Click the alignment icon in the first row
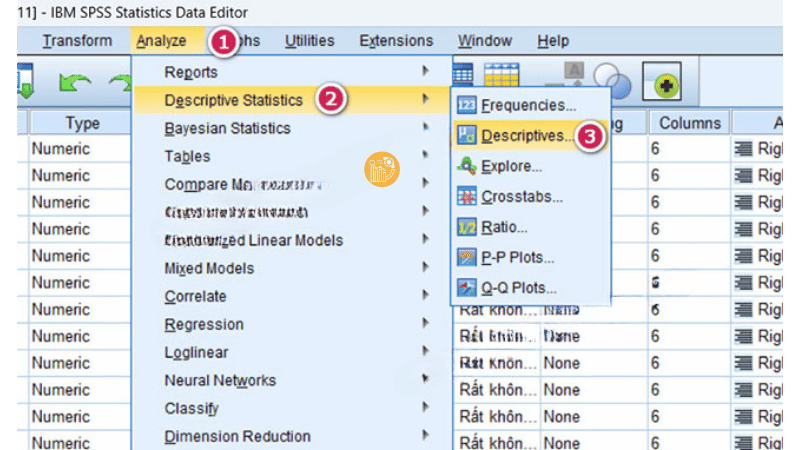 click(x=743, y=149)
